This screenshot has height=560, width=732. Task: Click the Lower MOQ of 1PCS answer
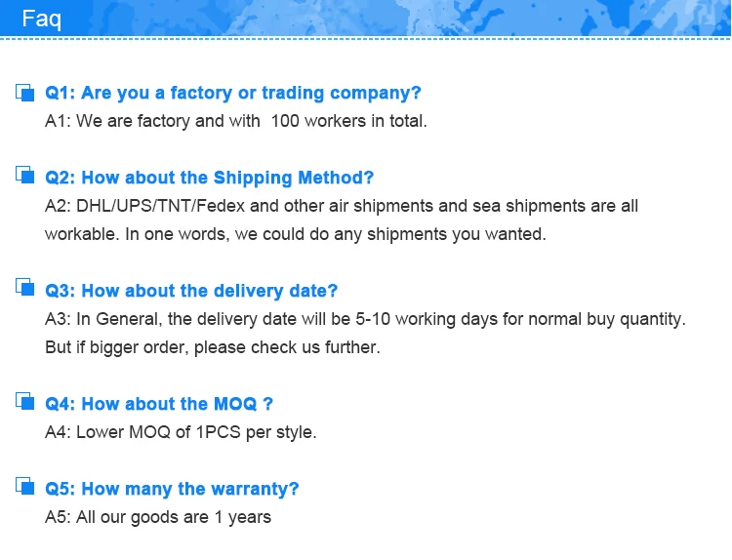click(181, 432)
